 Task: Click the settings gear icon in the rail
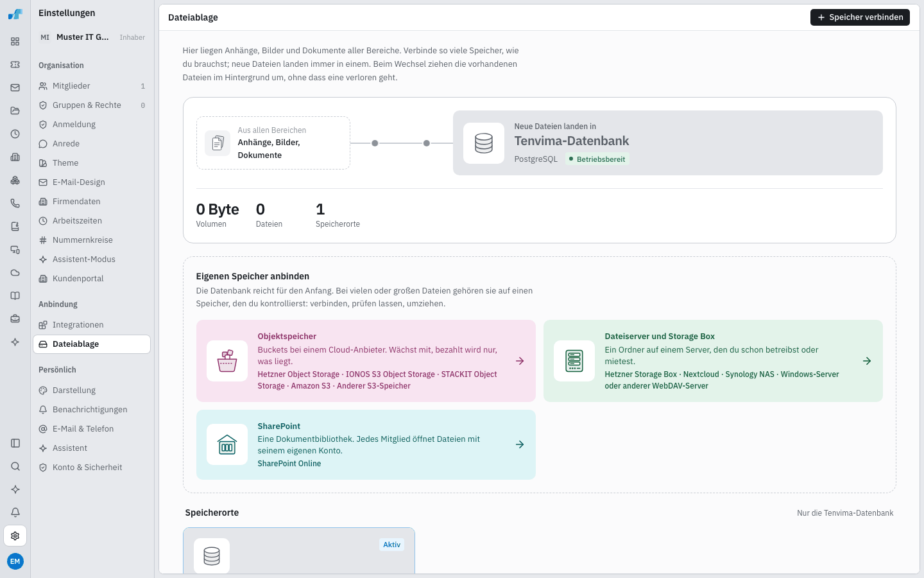[15, 536]
